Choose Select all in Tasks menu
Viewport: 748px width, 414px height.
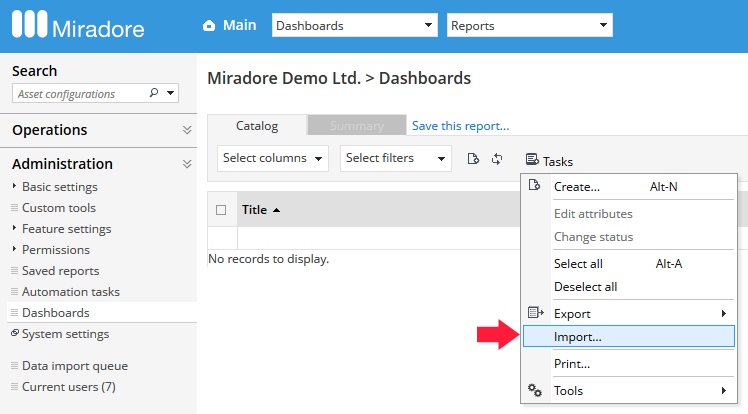(629, 264)
